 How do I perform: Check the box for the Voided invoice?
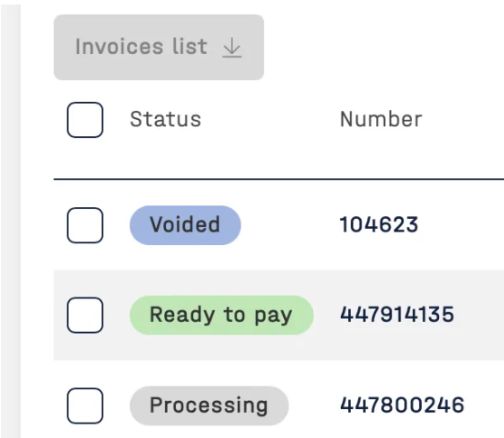coord(85,225)
